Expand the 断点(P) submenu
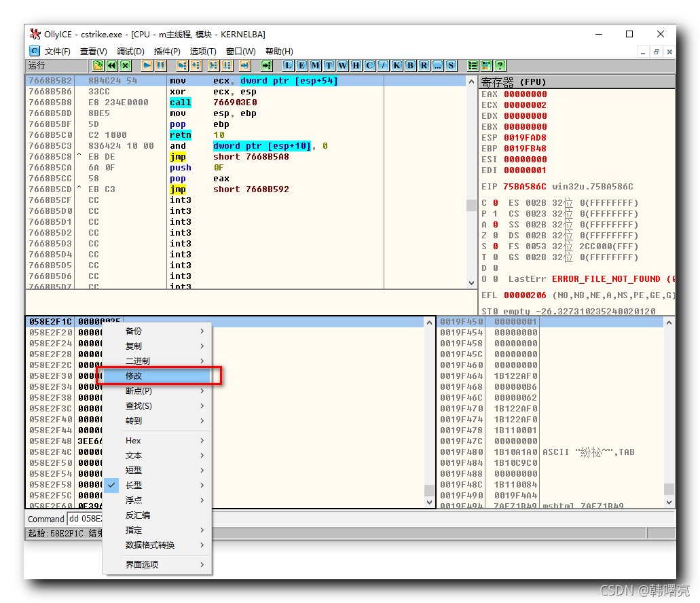700x603 pixels. point(157,391)
